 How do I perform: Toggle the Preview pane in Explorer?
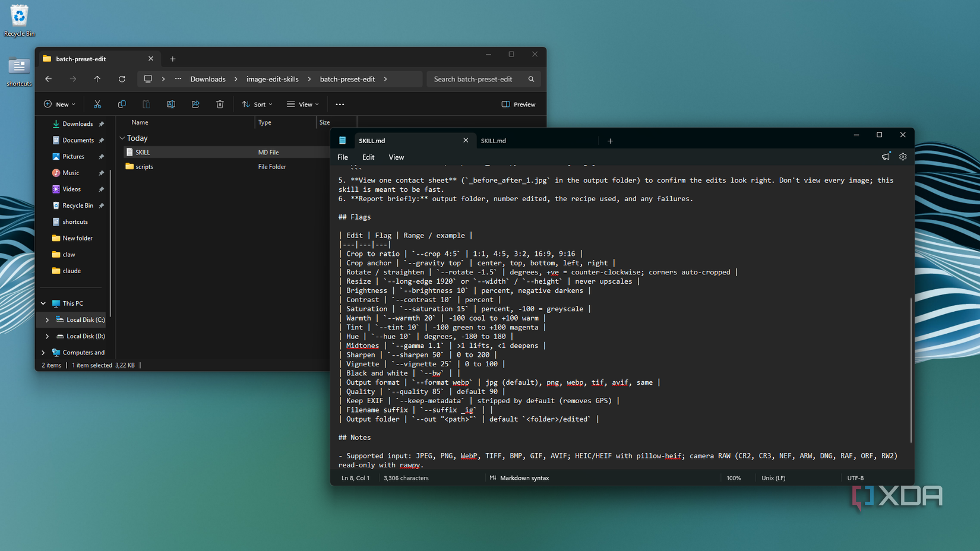(x=519, y=104)
